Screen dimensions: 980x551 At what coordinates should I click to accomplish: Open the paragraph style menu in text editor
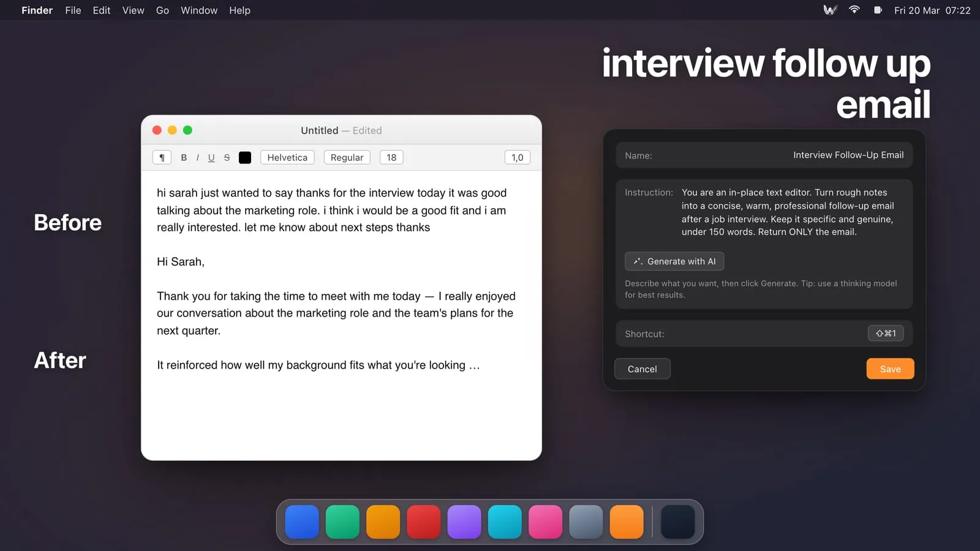(x=162, y=157)
